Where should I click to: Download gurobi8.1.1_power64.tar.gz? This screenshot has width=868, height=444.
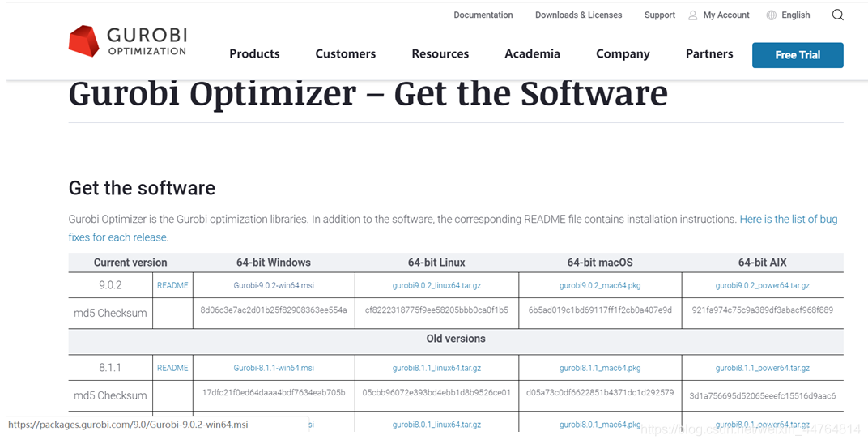pos(762,368)
